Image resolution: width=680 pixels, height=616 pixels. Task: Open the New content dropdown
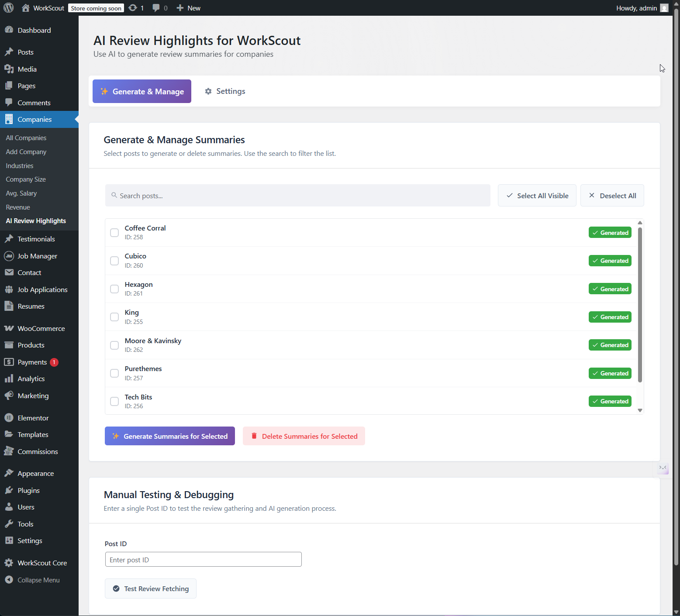click(188, 8)
